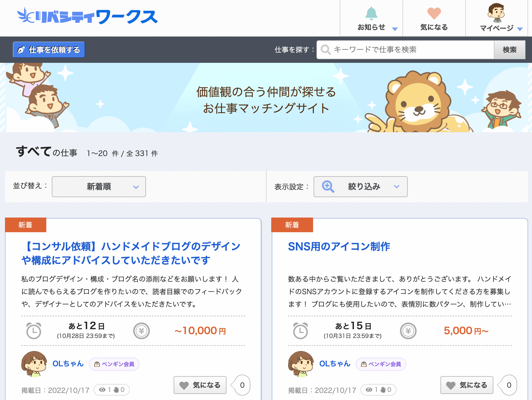
Task: Click the zoom-plus icon beside 絞り込み
Action: click(x=328, y=187)
